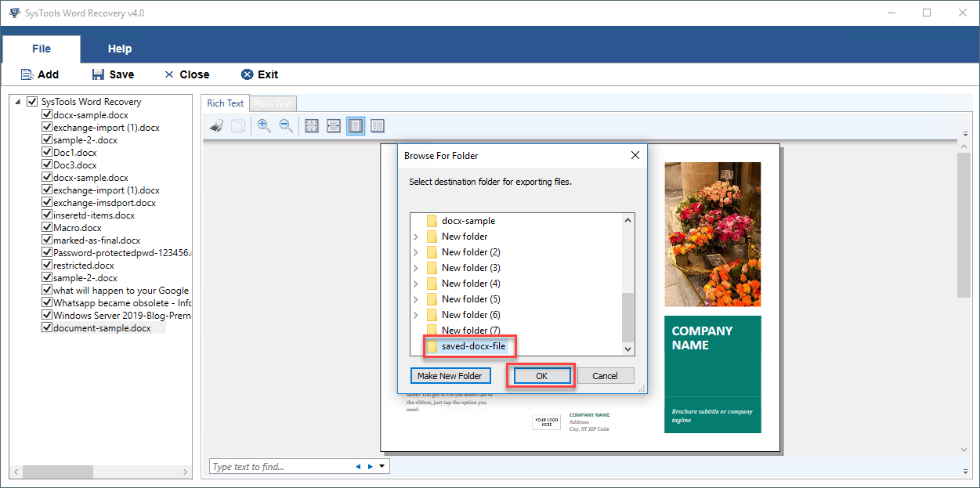Click the folder list scroll down arrow

[x=627, y=349]
